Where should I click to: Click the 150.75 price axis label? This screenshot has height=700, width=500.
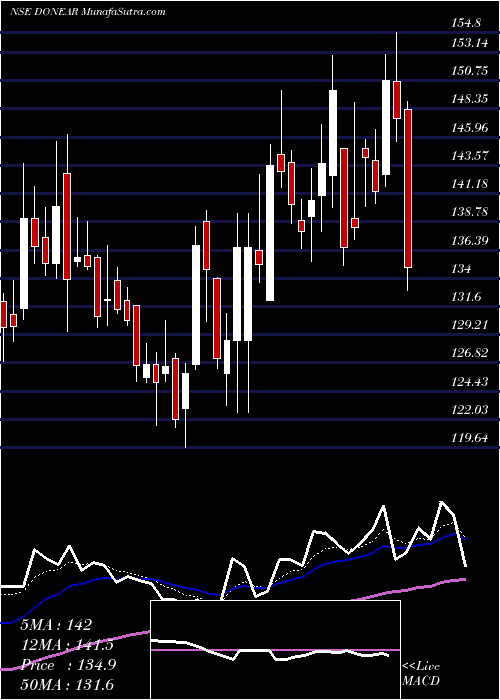click(470, 71)
